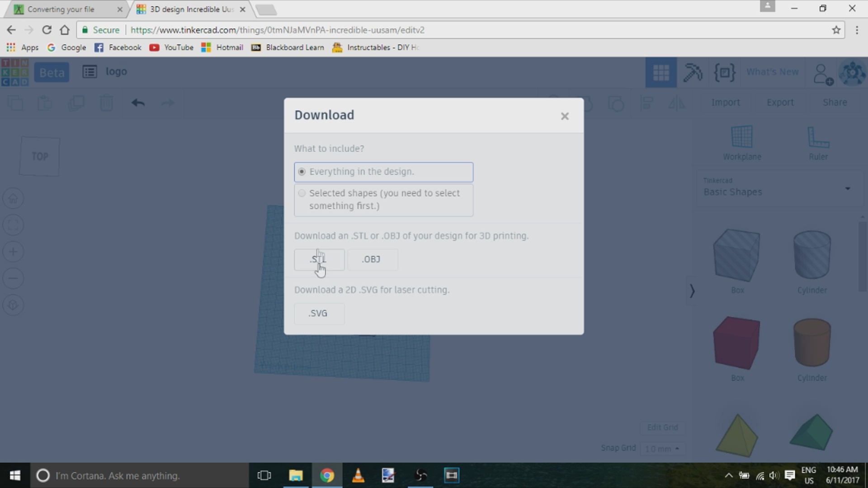Screen dimensions: 868x488
Task: Click the Tinkercad logo icon
Action: (x=15, y=72)
